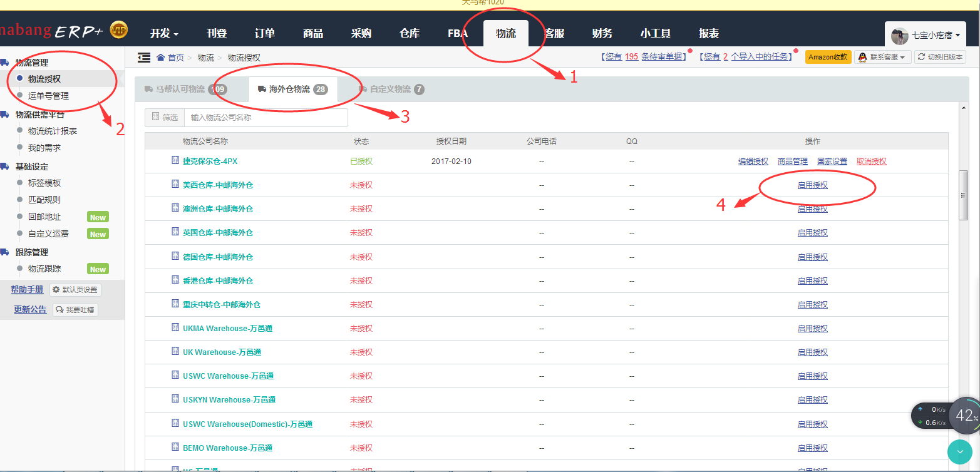This screenshot has height=472, width=980.
Task: Click the teal round chevron floating button
Action: coord(959,451)
